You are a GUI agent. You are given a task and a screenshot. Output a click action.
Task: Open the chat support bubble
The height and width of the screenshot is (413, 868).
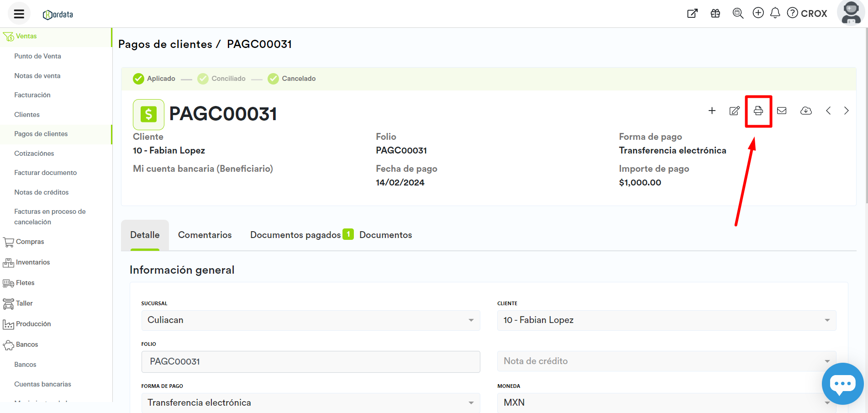tap(842, 384)
